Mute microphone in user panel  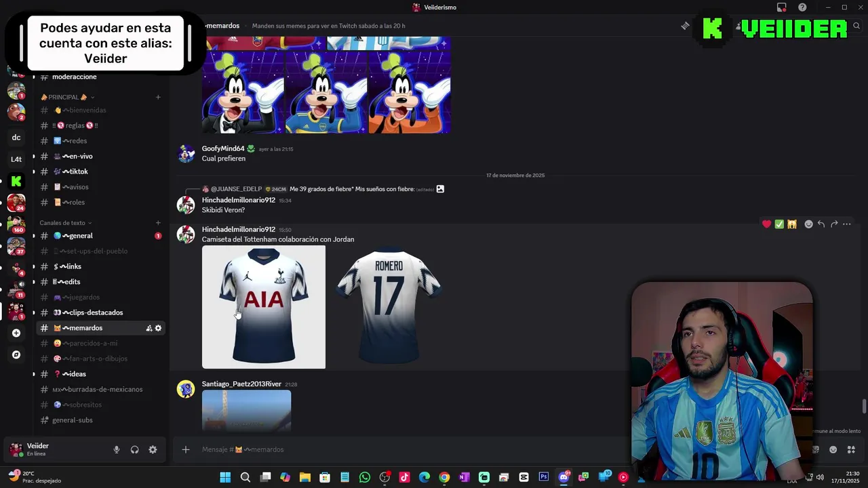117,449
